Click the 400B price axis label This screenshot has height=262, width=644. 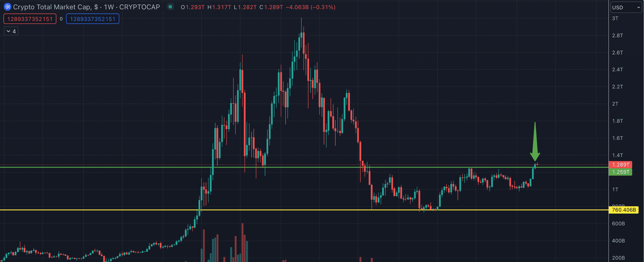(618, 241)
